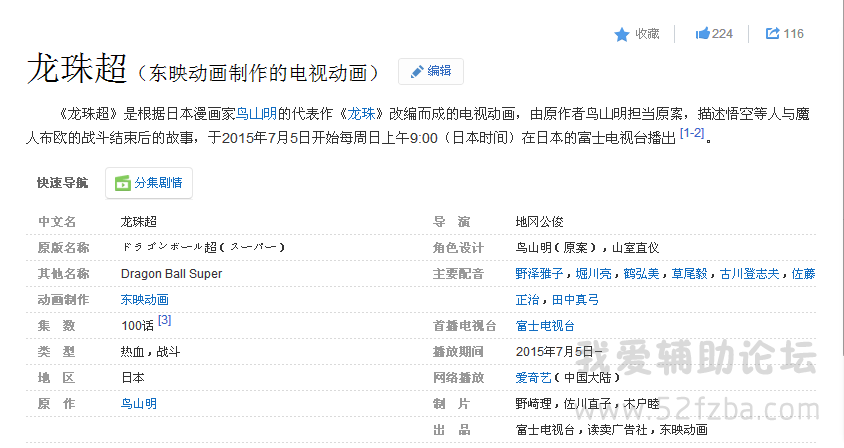
Task: Click the pencil edit icon
Action: pos(417,72)
